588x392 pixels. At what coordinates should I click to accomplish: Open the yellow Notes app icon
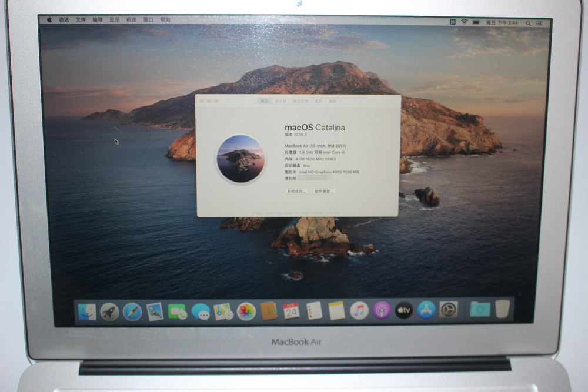336,311
